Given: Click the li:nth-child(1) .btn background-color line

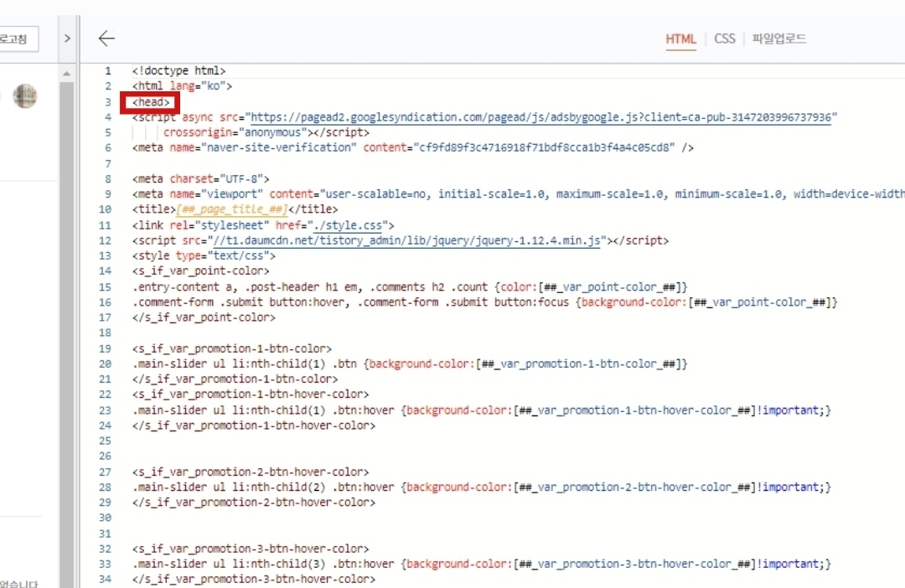Looking at the screenshot, I should coord(410,364).
